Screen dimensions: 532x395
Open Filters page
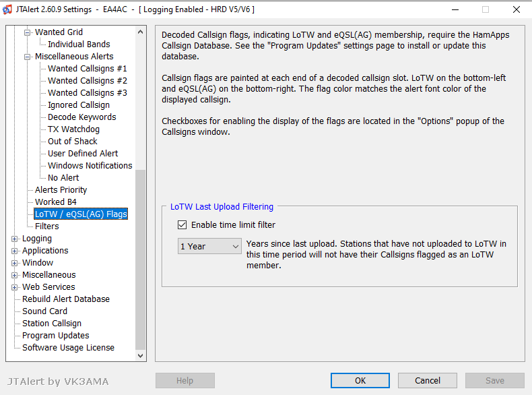47,226
